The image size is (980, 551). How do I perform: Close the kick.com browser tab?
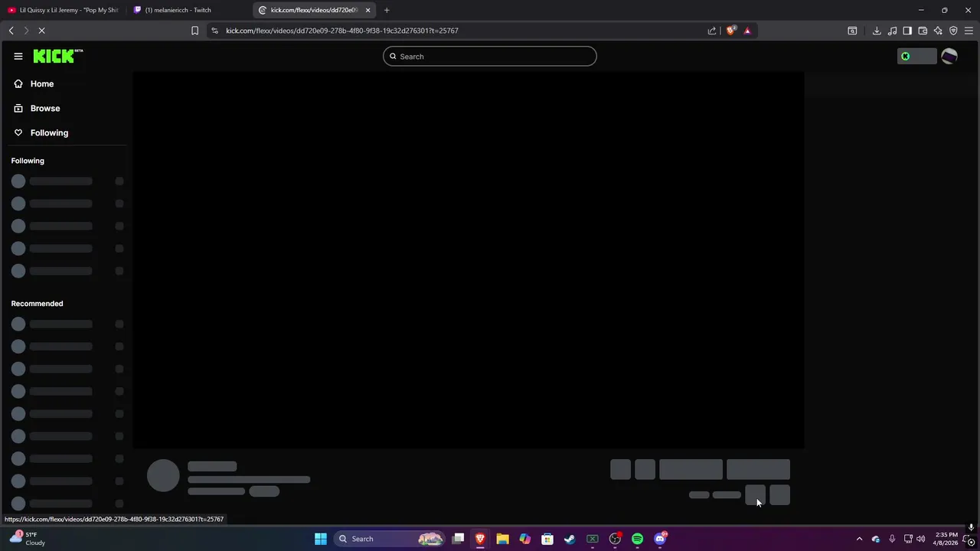[368, 10]
